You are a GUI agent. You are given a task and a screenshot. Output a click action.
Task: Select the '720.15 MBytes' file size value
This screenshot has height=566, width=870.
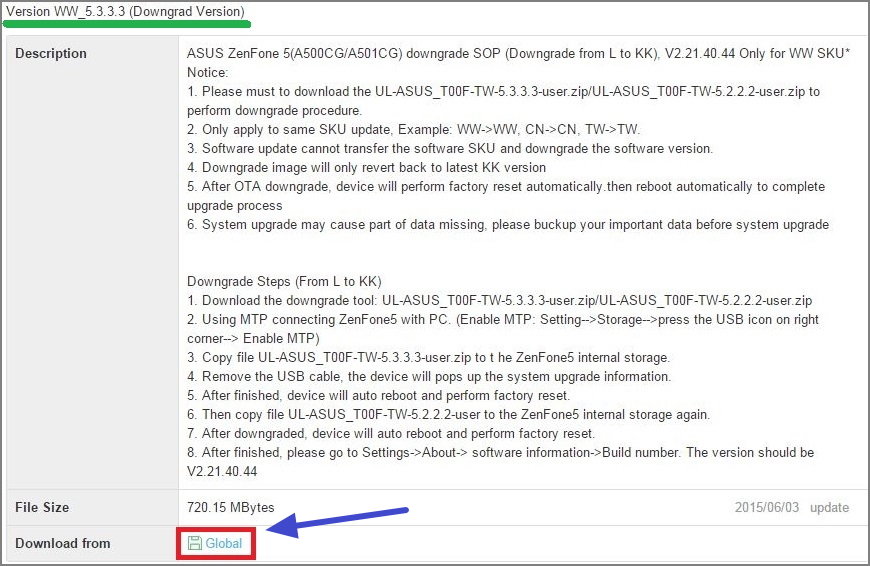pyautogui.click(x=231, y=507)
